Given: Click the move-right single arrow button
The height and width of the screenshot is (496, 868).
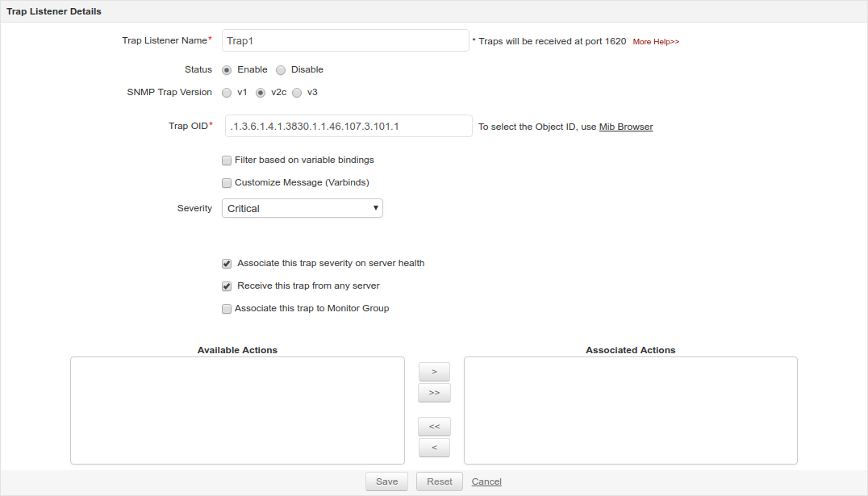Looking at the screenshot, I should [x=434, y=372].
